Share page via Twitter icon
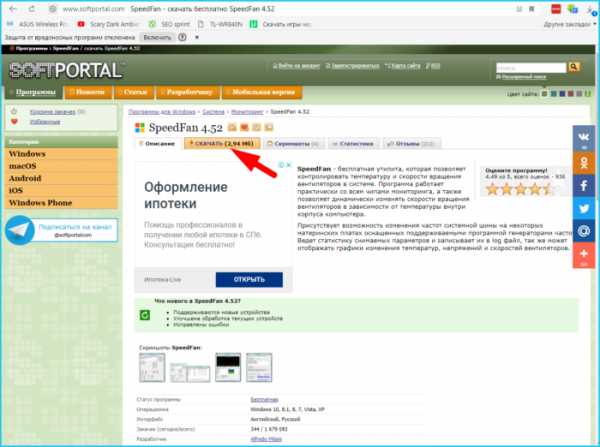 click(583, 208)
